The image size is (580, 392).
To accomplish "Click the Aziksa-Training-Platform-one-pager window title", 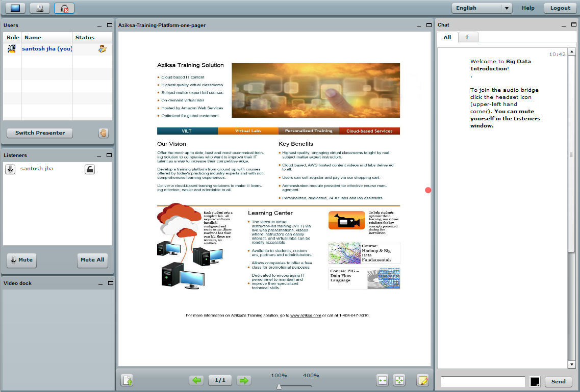I will [x=162, y=25].
